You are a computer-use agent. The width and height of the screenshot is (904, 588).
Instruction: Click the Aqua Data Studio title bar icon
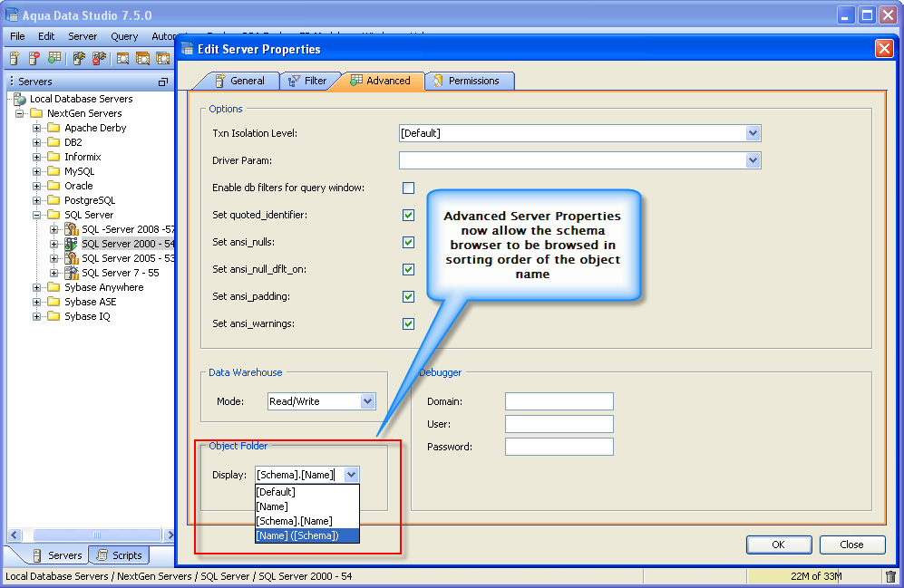coord(12,15)
